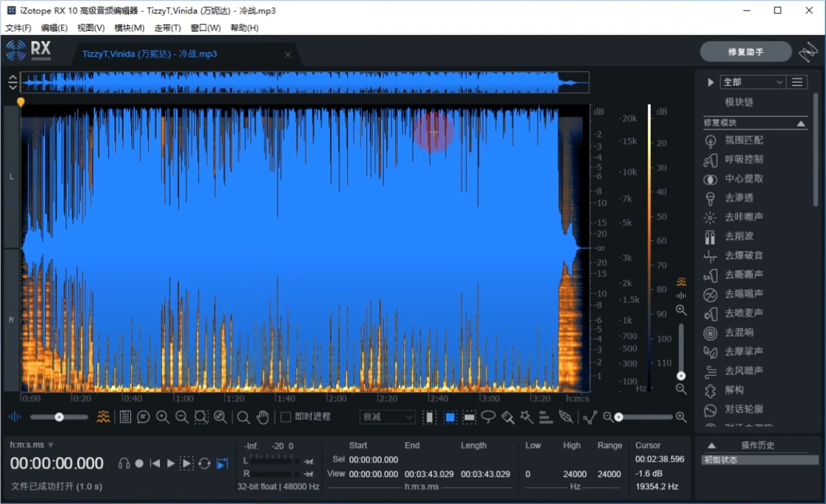The image size is (826, 504).
Task: Open the 去嘶嘶声 module
Action: click(x=743, y=274)
